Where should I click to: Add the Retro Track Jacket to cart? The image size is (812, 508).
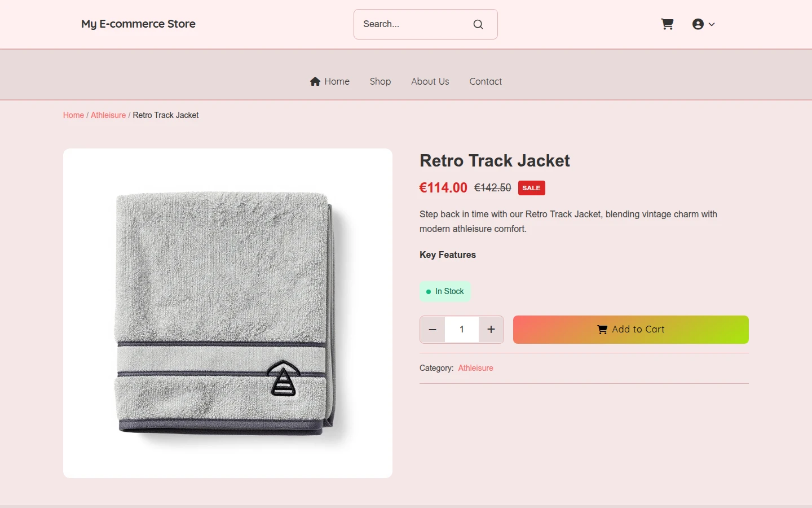[631, 330]
